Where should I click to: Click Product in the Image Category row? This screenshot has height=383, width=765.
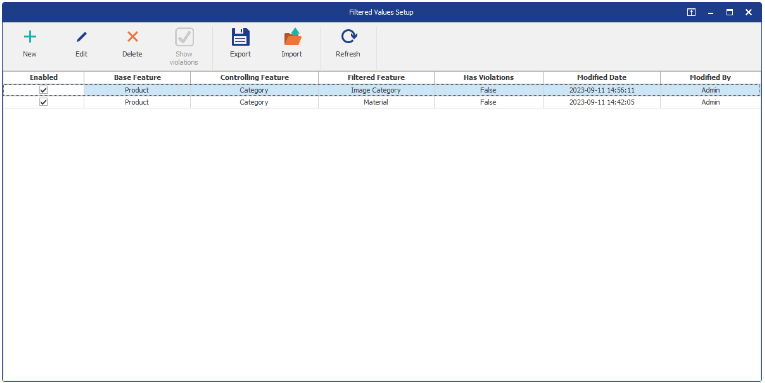[137, 90]
